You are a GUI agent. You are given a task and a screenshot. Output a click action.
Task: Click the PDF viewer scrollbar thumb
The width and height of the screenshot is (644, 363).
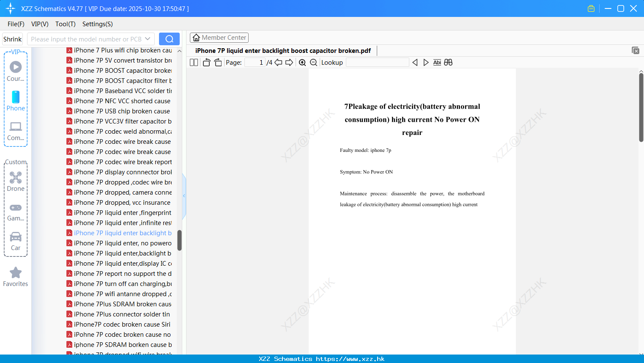(x=641, y=107)
